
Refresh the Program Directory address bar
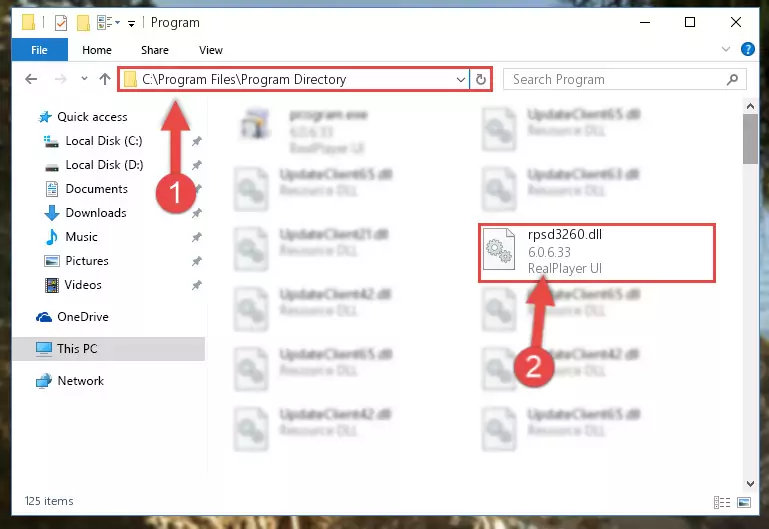coord(481,79)
